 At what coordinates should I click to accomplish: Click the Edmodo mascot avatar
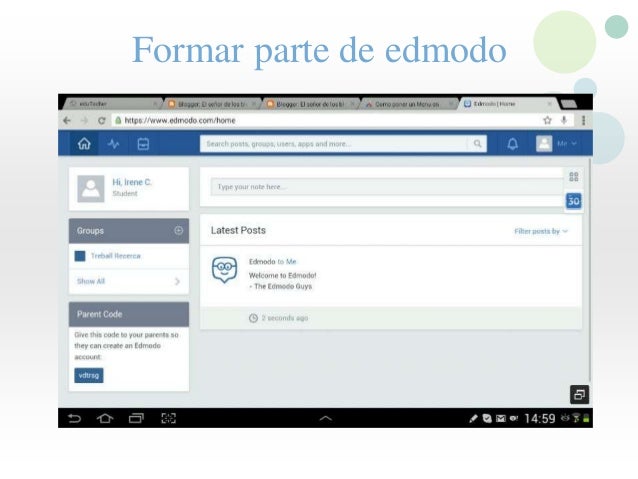225,269
